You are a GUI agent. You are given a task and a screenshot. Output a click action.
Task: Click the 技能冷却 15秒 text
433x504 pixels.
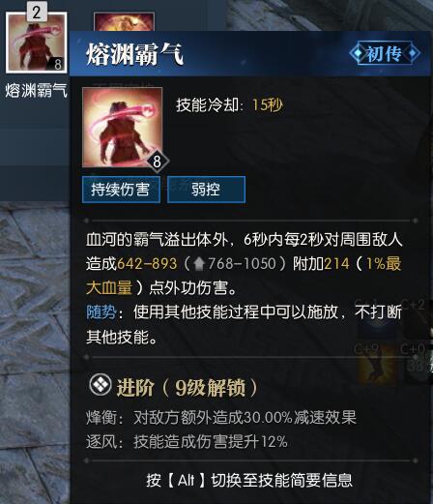(x=229, y=104)
